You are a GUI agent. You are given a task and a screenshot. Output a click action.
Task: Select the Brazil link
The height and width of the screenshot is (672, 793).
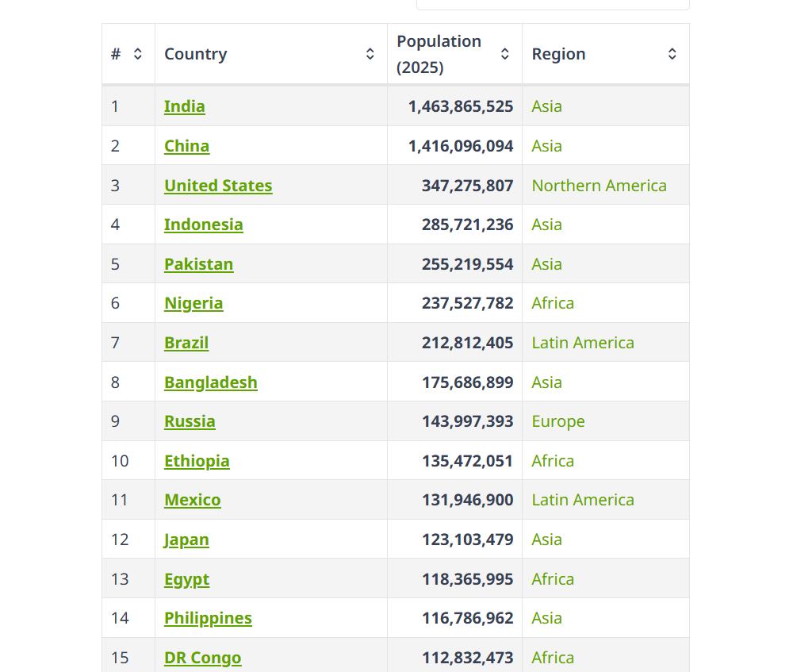[186, 342]
